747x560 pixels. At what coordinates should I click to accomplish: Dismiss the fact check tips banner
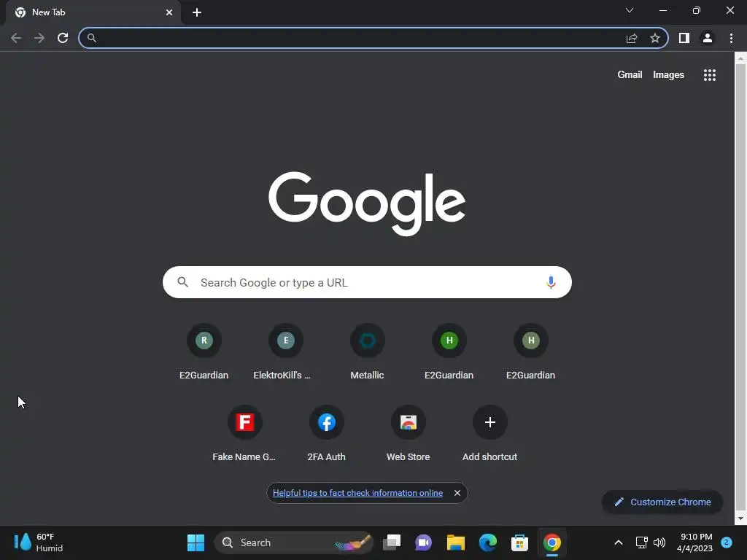click(457, 493)
